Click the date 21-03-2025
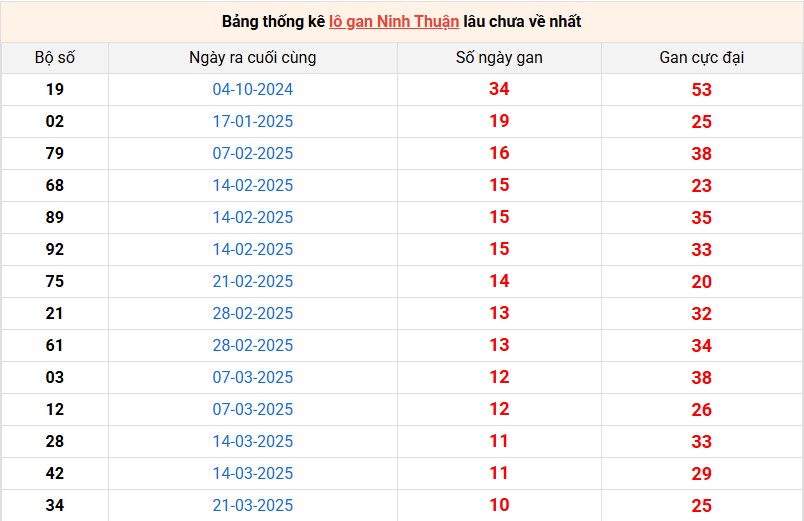The image size is (804, 521). (253, 505)
